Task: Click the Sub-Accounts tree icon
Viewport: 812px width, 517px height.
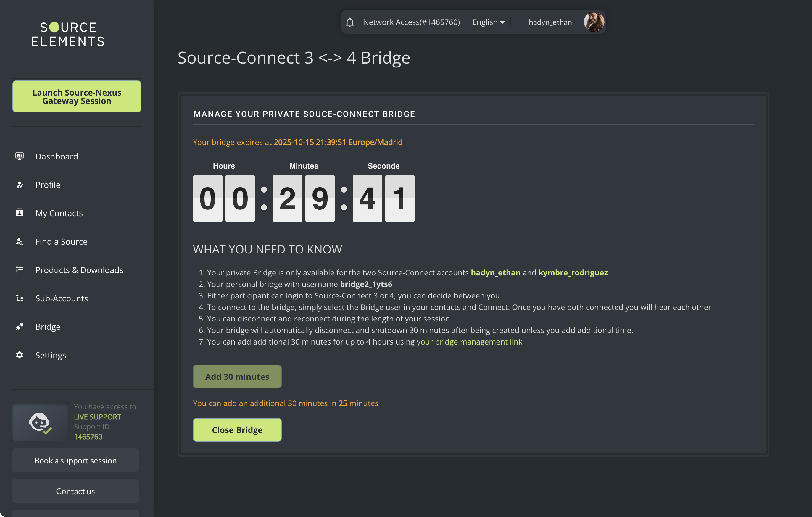Action: coord(20,298)
